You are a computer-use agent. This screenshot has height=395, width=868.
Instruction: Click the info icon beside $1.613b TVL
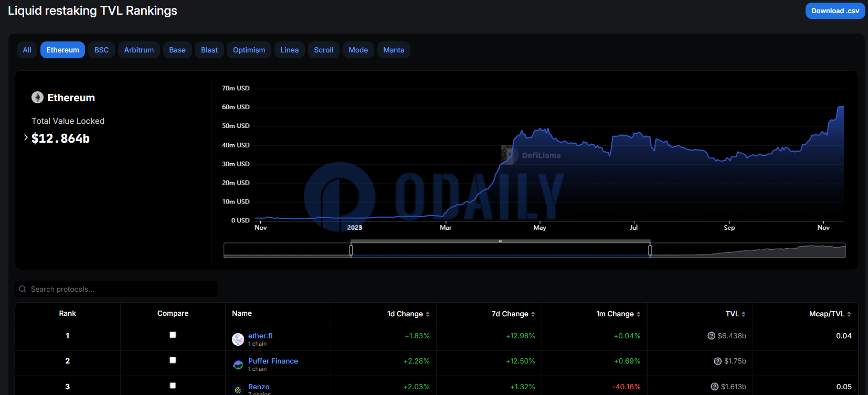coord(714,387)
